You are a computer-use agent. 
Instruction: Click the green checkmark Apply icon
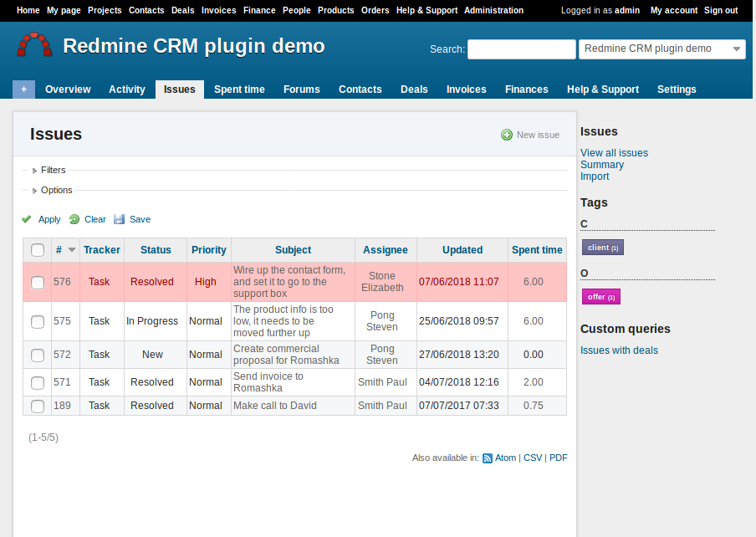27,219
